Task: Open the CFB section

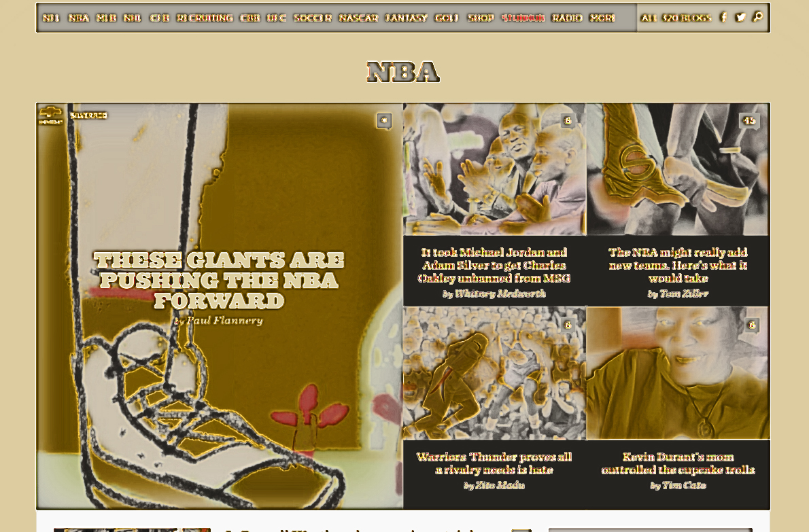Action: point(160,18)
